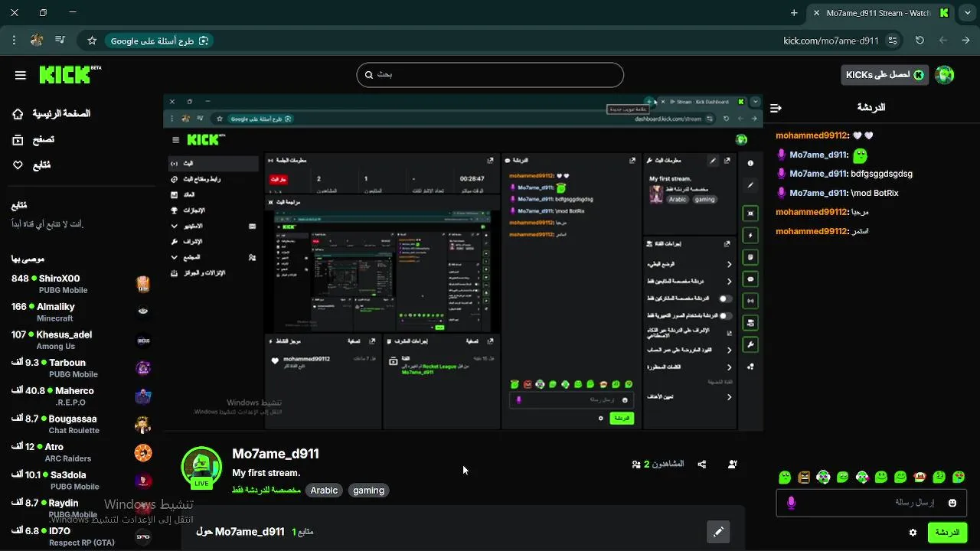Click ShiroX00 channel avatar
Screen dimensions: 980x551
pos(143,284)
